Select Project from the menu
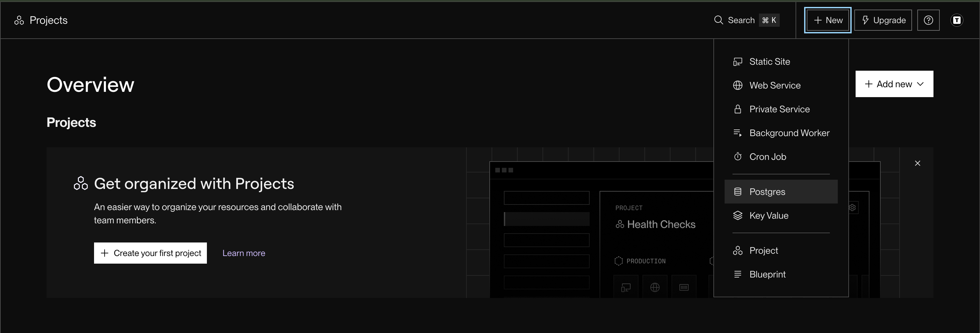Image resolution: width=980 pixels, height=333 pixels. tap(781, 251)
